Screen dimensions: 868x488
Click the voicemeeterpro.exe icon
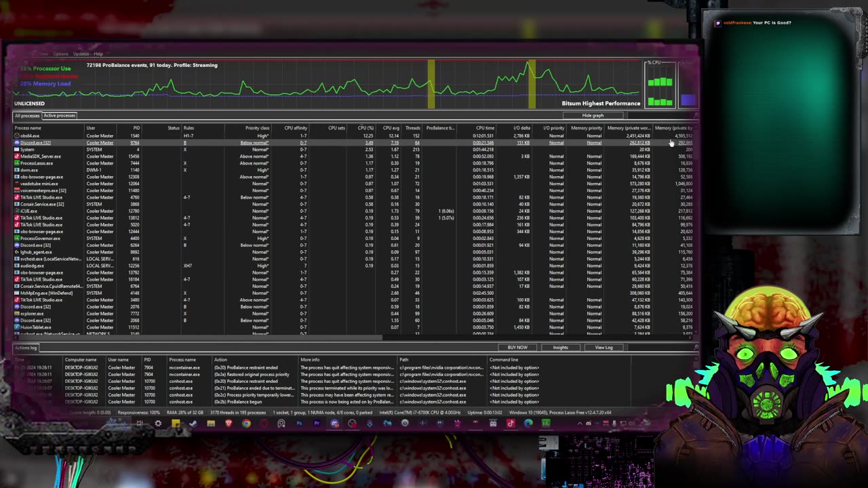coord(17,190)
